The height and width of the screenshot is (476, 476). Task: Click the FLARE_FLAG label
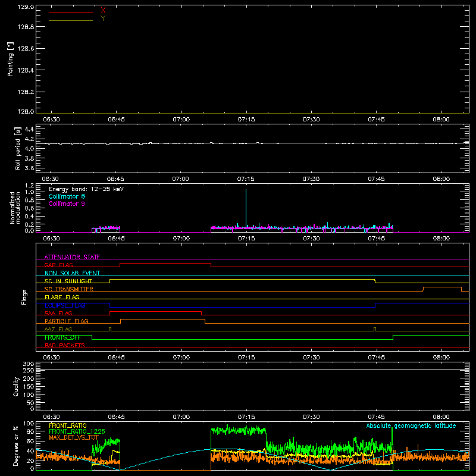click(62, 297)
